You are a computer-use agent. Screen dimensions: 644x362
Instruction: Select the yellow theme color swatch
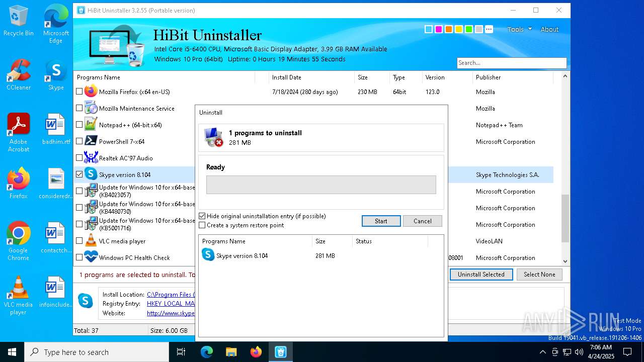(459, 29)
